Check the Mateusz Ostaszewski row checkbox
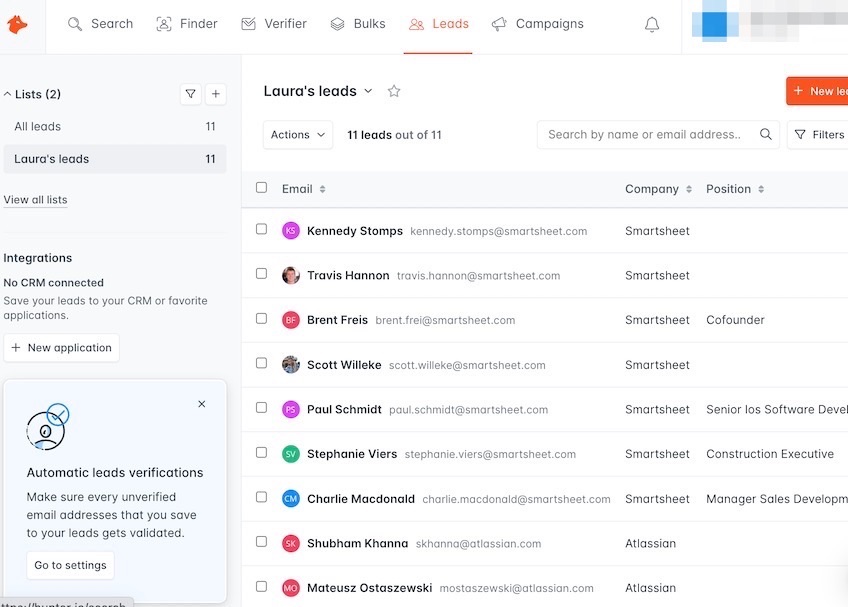 pyautogui.click(x=261, y=586)
